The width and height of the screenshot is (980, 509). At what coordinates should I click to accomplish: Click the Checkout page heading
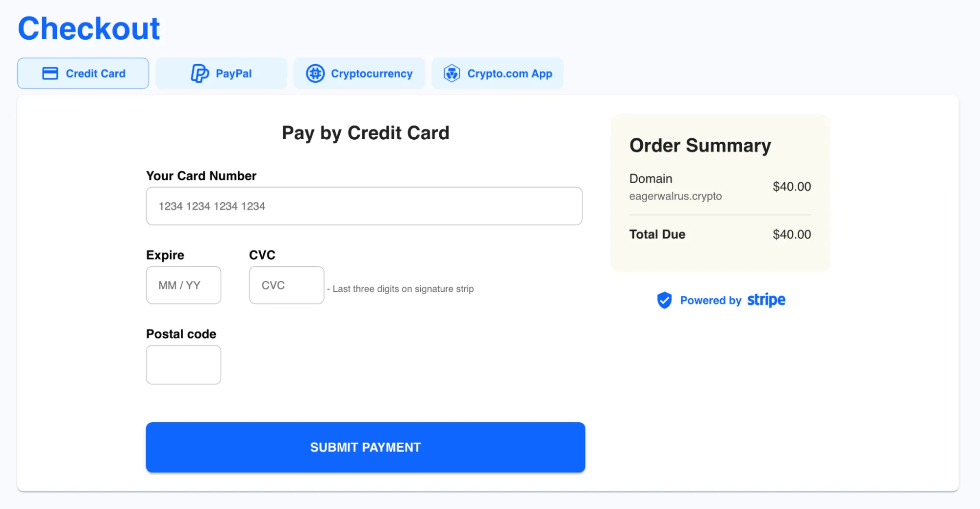tap(89, 28)
